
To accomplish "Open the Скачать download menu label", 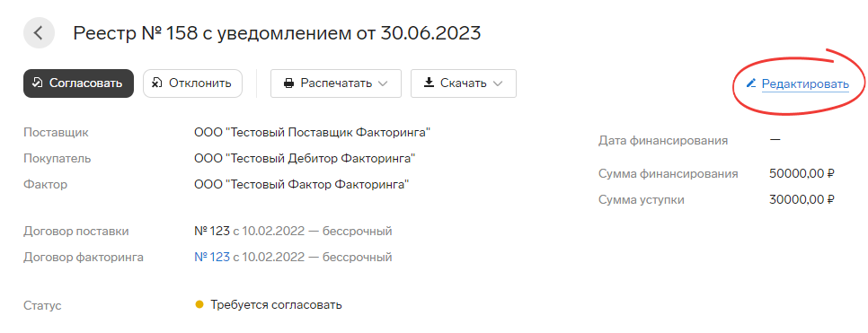I will (464, 83).
